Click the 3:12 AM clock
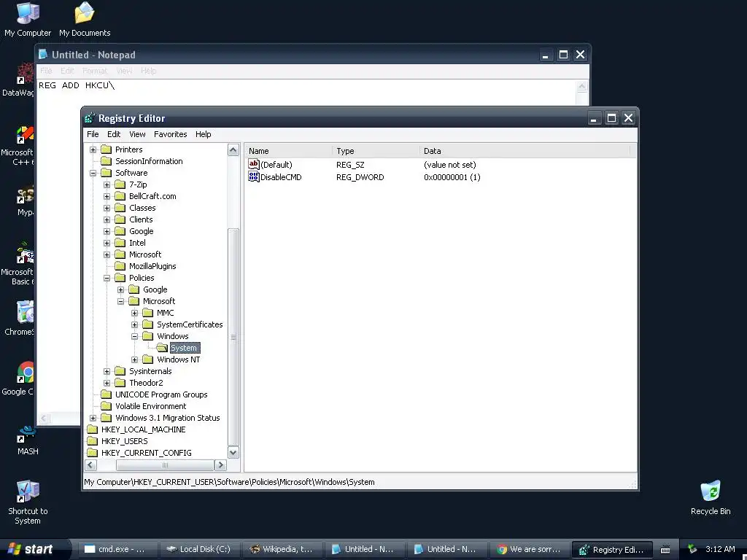The image size is (747, 560). coord(720,549)
